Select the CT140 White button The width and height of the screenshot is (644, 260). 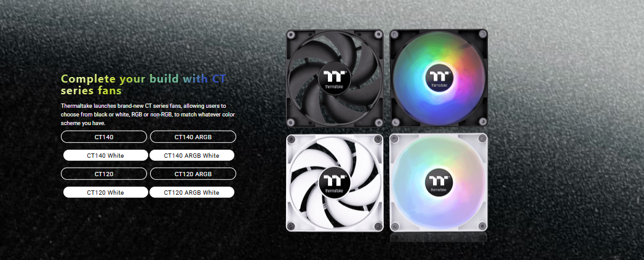106,155
